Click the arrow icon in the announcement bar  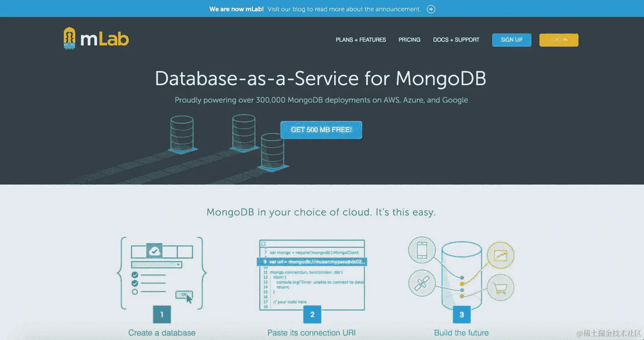point(431,9)
